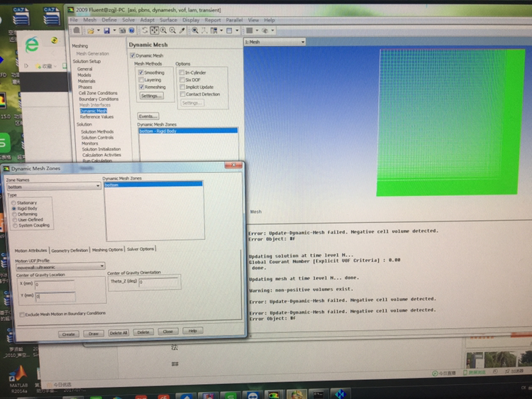The height and width of the screenshot is (399, 532).
Task: Expand the arrange workspace dropdown arrow
Action: (221, 31)
